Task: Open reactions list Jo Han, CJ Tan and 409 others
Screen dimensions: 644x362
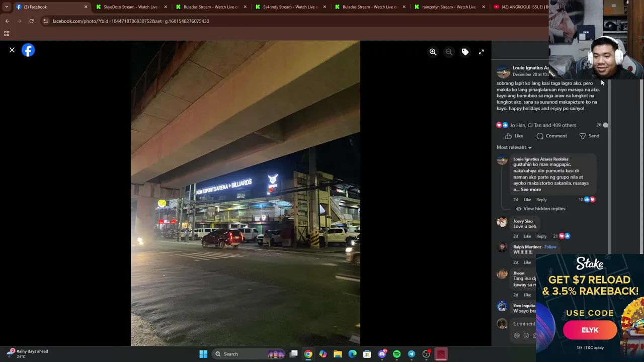Action: 543,125
